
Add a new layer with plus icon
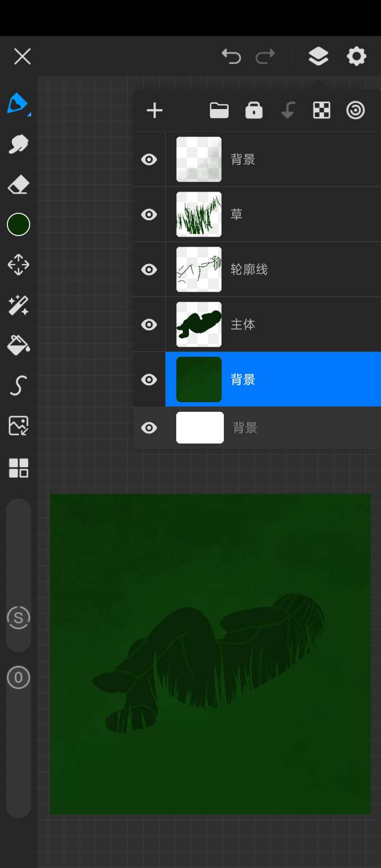155,111
